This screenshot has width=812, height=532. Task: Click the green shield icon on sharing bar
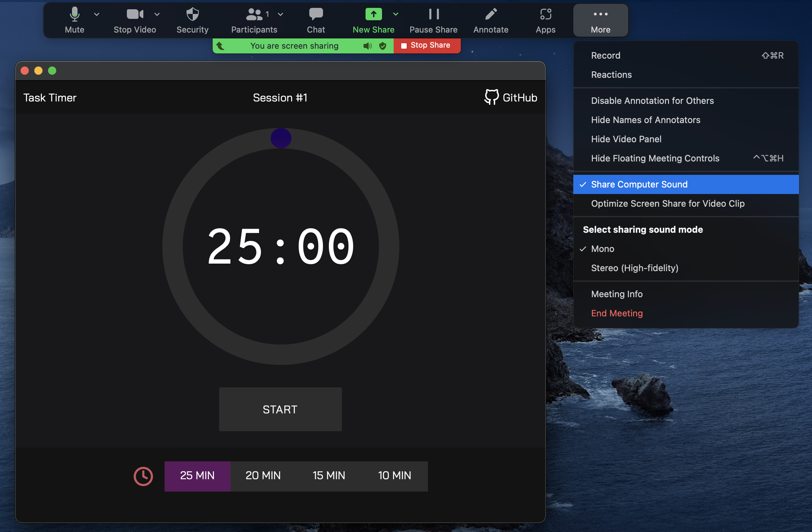383,46
